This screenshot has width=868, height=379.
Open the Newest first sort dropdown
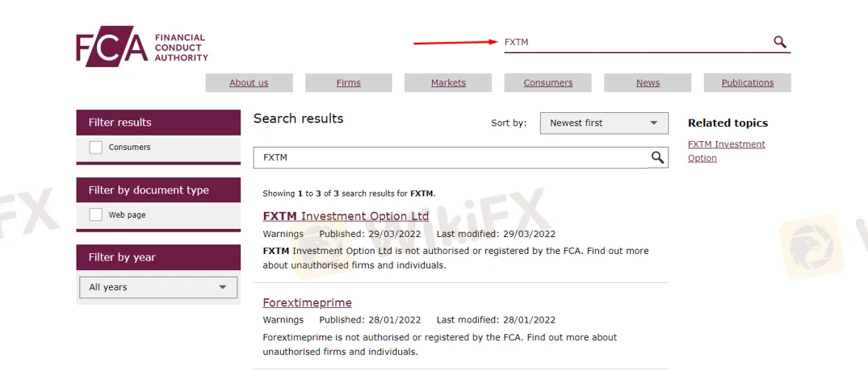pyautogui.click(x=604, y=123)
